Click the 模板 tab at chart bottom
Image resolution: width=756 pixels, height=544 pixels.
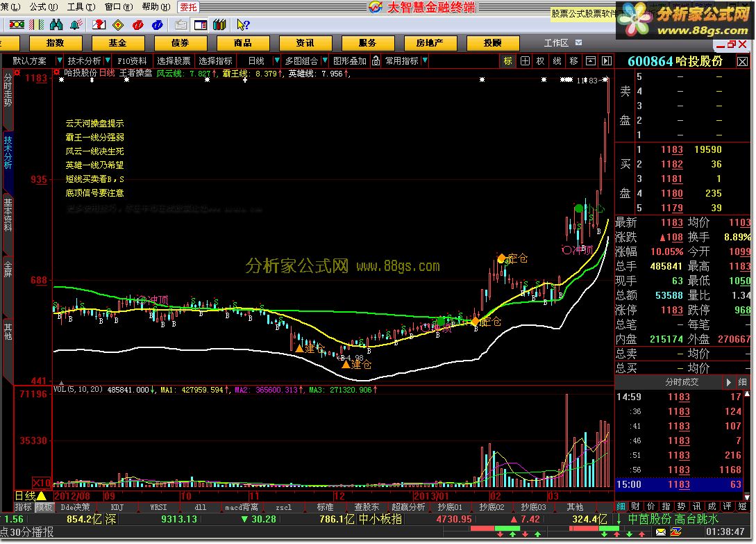(x=44, y=507)
